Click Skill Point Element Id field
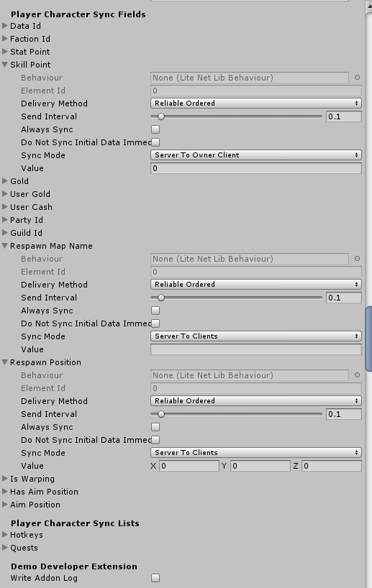Screen dimensions: 372x588 [x=256, y=91]
